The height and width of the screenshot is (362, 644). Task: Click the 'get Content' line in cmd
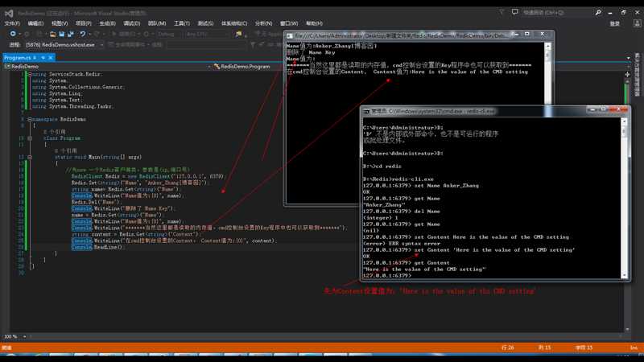click(406, 263)
